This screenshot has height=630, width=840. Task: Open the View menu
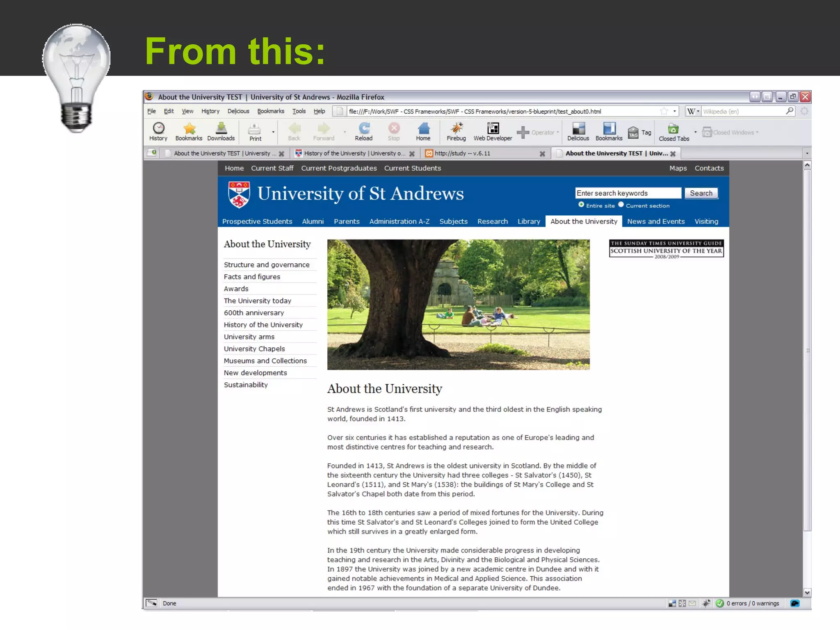187,111
